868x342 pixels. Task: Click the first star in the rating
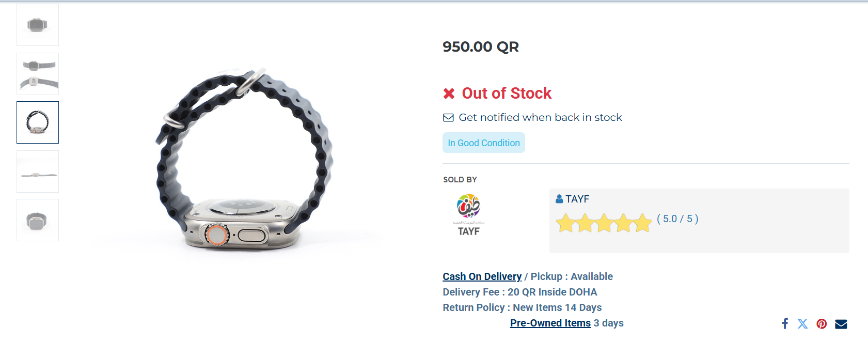tap(565, 223)
